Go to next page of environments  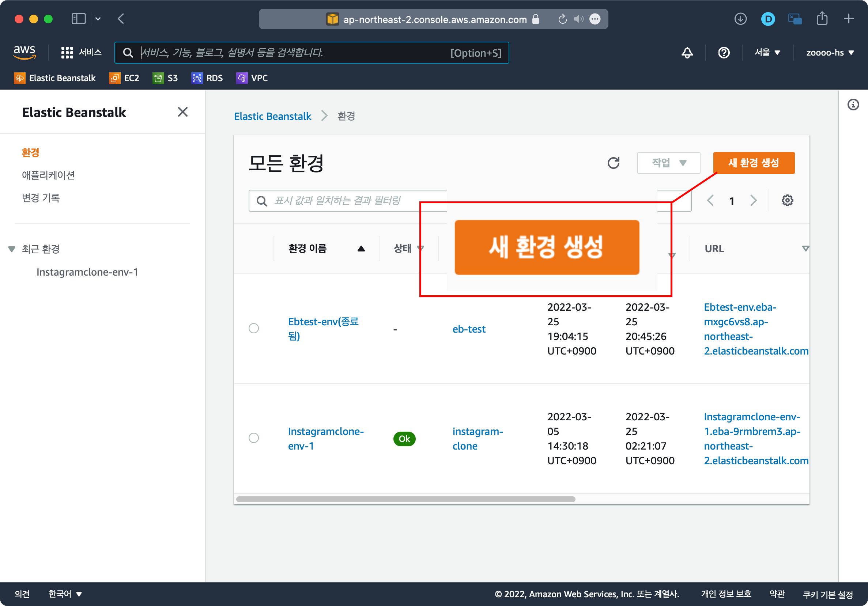coord(754,200)
